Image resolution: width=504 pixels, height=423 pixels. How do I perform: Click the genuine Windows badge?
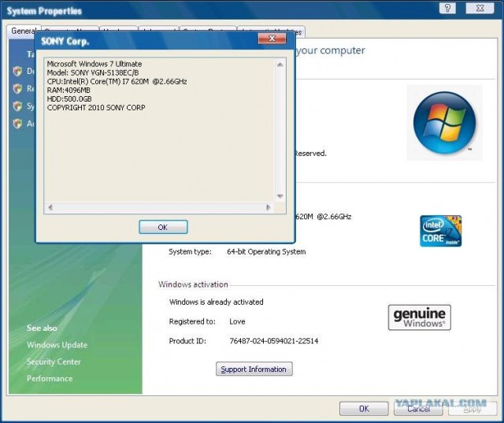coord(420,317)
